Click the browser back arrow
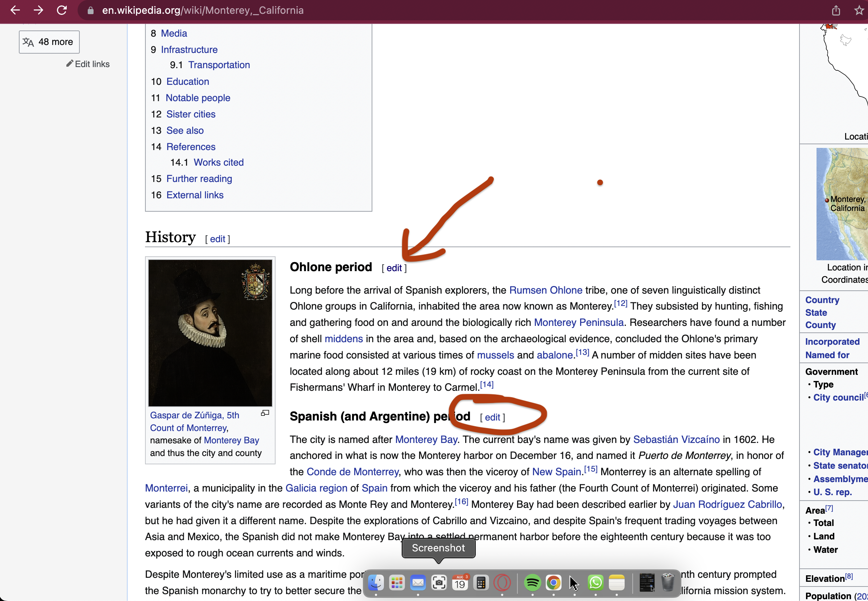This screenshot has width=868, height=601. [x=15, y=10]
